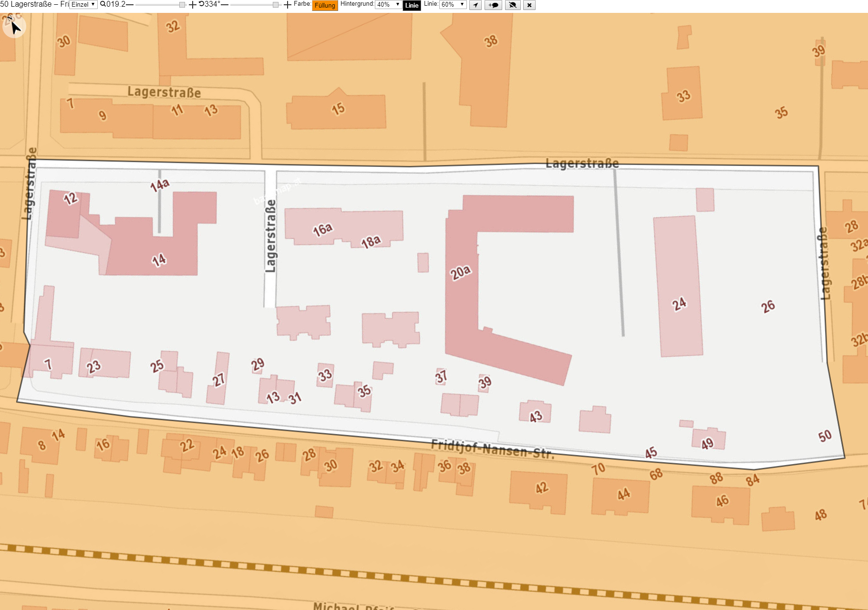Click building 20a on the map
The width and height of the screenshot is (868, 610).
click(461, 272)
